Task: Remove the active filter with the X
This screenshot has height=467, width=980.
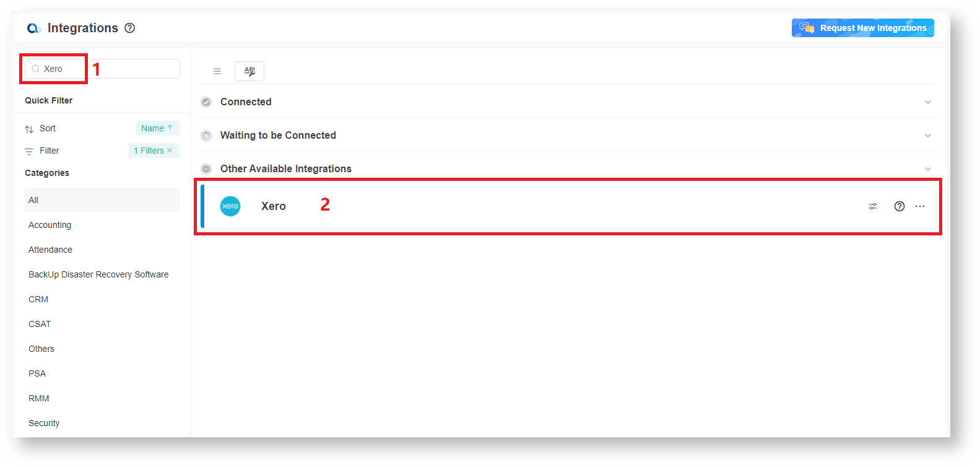Action: tap(170, 151)
